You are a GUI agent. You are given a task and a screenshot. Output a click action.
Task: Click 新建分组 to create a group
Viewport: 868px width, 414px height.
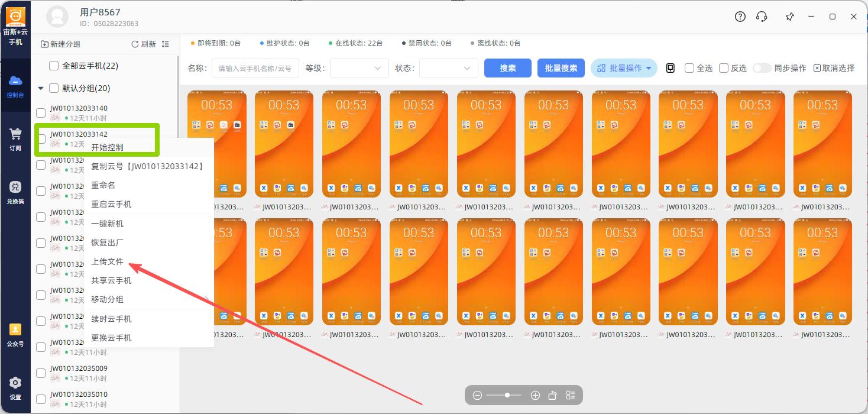point(60,44)
